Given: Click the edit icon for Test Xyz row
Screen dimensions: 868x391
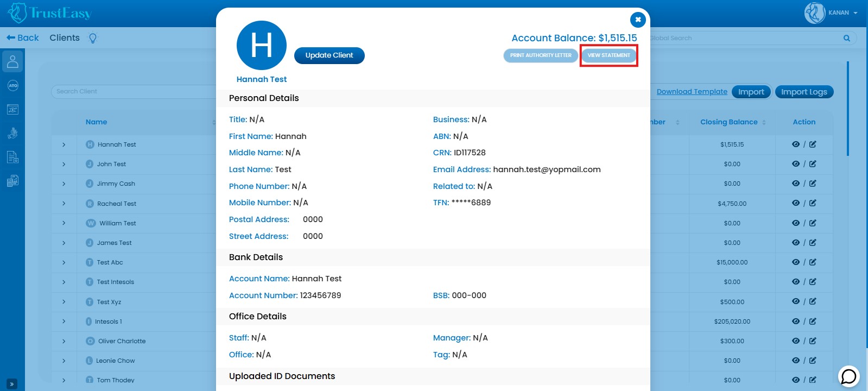Looking at the screenshot, I should pyautogui.click(x=813, y=301).
